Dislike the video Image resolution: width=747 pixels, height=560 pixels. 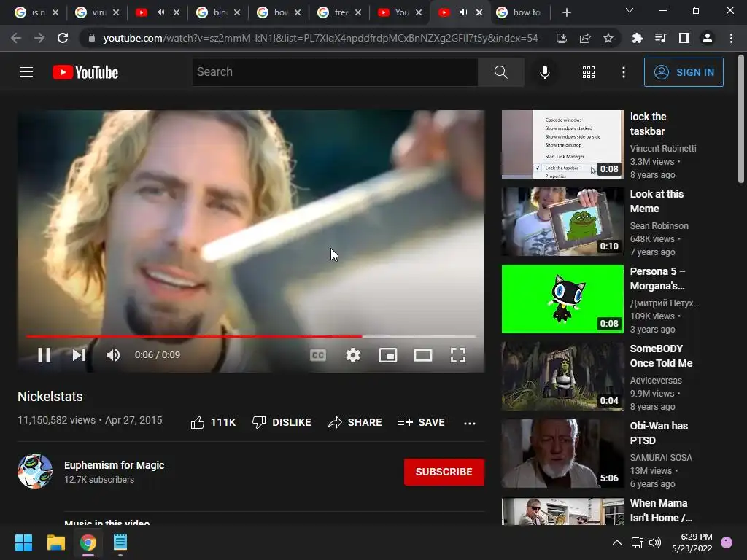click(282, 422)
